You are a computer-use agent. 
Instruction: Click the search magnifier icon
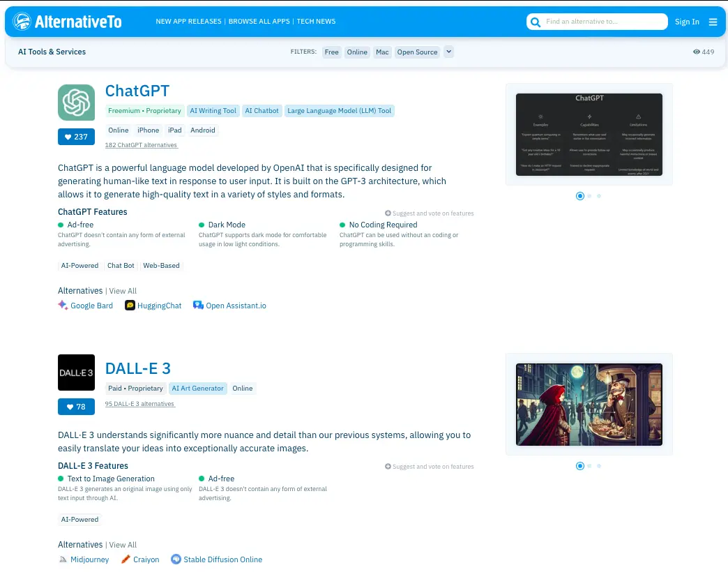click(536, 22)
